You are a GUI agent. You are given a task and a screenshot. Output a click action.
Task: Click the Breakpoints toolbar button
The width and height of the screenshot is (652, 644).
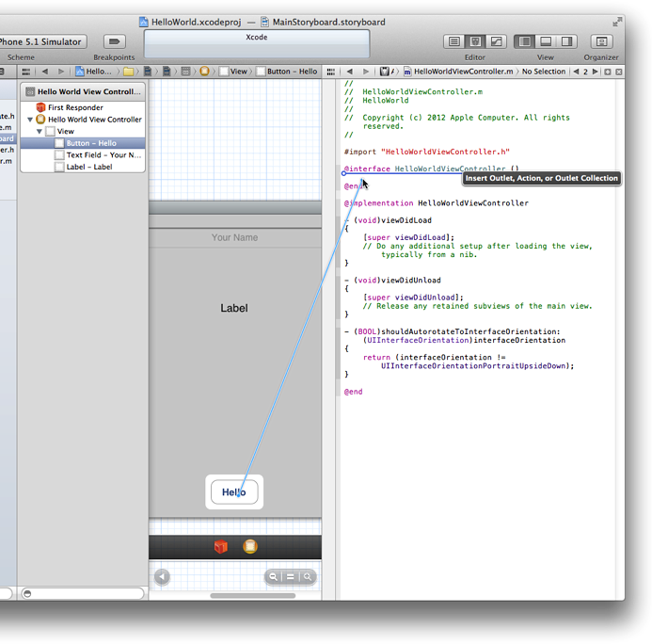coord(114,41)
